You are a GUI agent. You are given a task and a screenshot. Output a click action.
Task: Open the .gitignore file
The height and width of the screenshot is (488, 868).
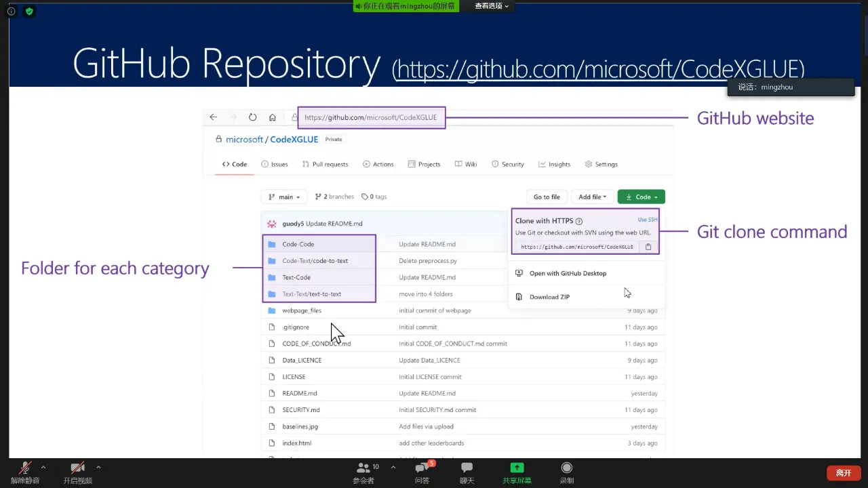[x=296, y=327]
